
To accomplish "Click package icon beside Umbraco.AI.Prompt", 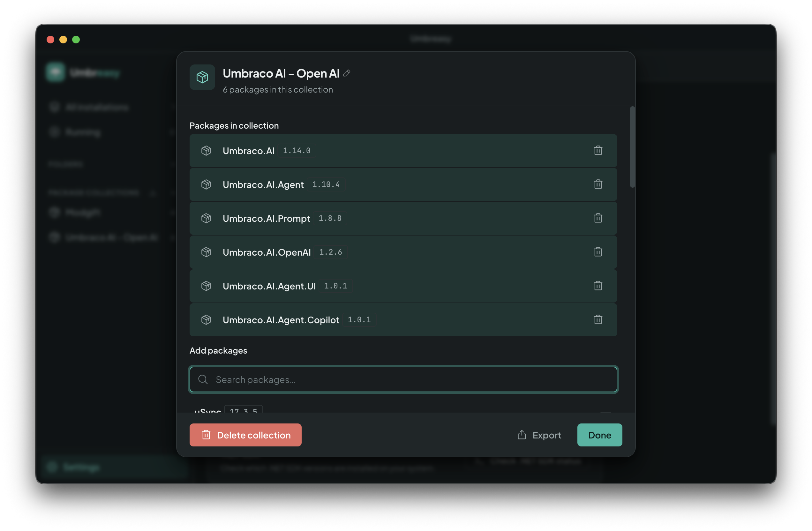I will pyautogui.click(x=206, y=218).
